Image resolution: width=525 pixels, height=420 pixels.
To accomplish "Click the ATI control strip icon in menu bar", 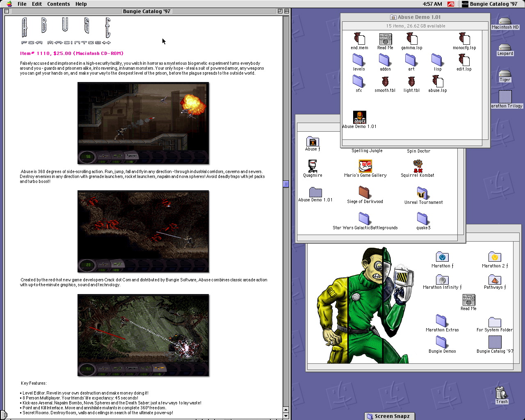I will point(450,4).
